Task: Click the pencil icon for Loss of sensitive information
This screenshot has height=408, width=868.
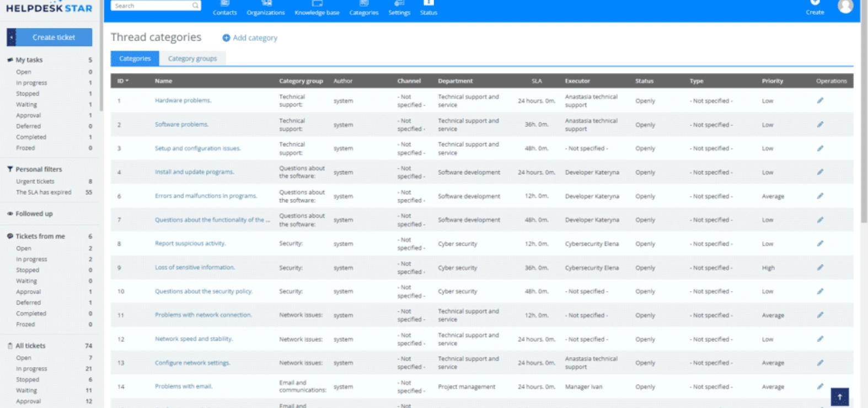Action: pyautogui.click(x=820, y=267)
